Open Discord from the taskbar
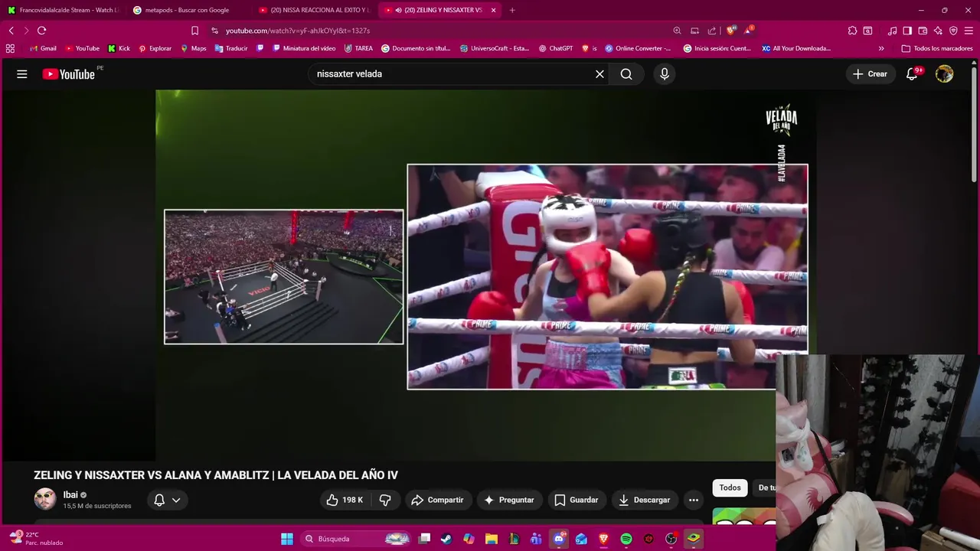This screenshot has height=551, width=980. click(559, 539)
